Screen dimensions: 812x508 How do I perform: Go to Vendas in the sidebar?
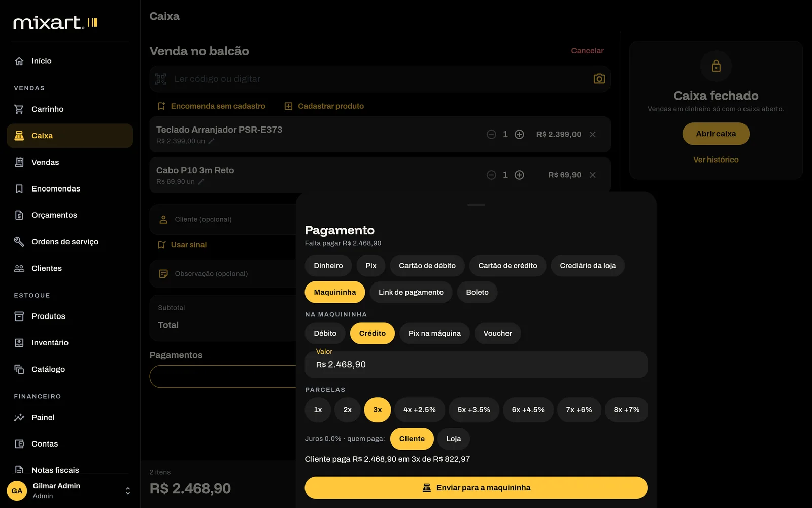click(70, 162)
